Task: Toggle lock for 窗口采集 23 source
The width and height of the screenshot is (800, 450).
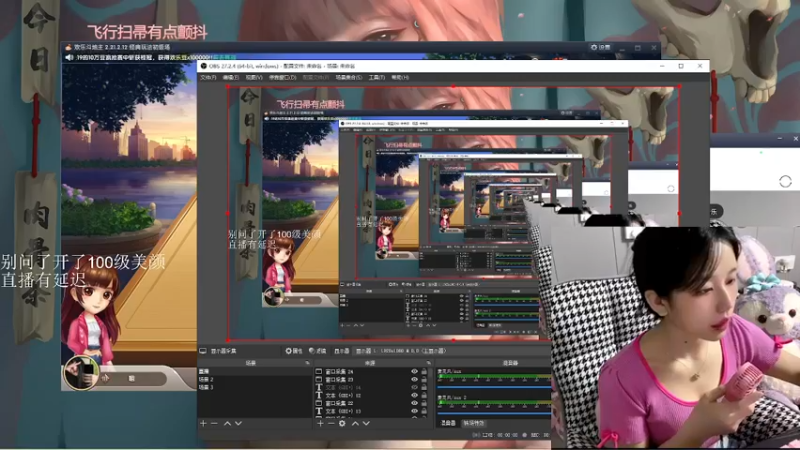Action: click(424, 380)
